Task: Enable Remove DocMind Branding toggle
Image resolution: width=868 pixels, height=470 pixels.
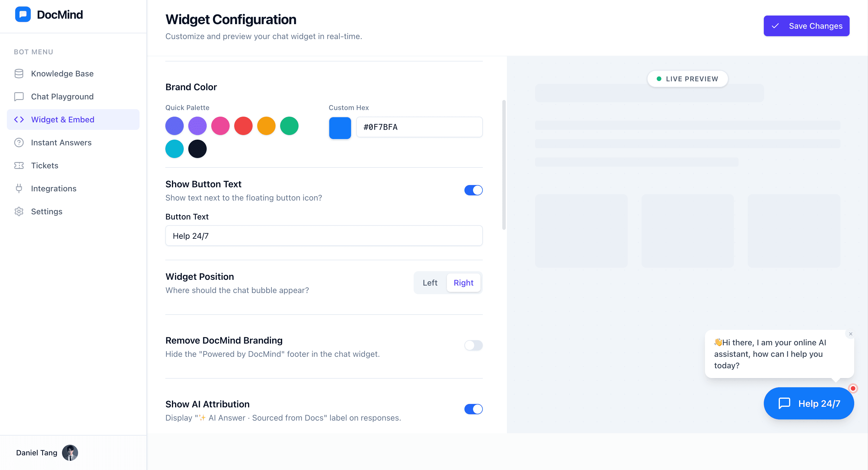Action: coord(473,345)
